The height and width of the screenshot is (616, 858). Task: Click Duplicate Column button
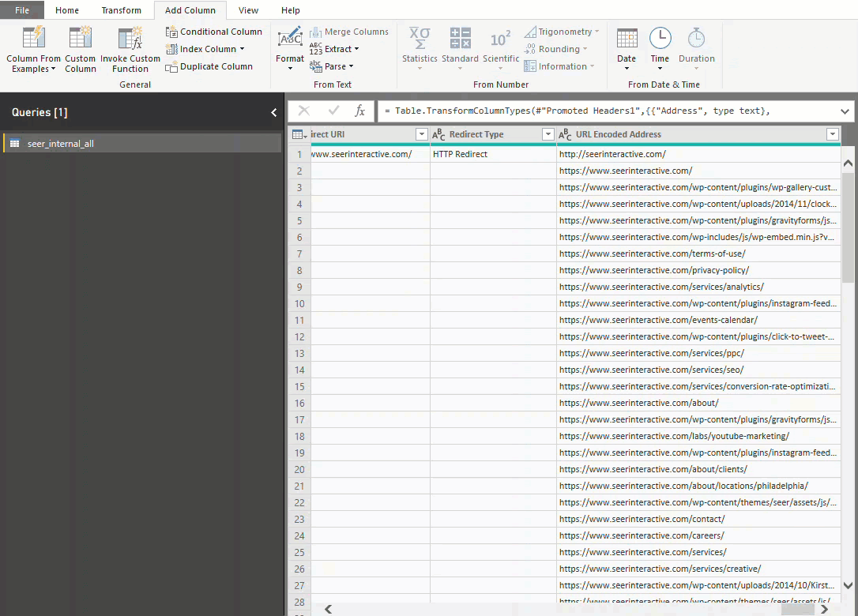click(209, 66)
